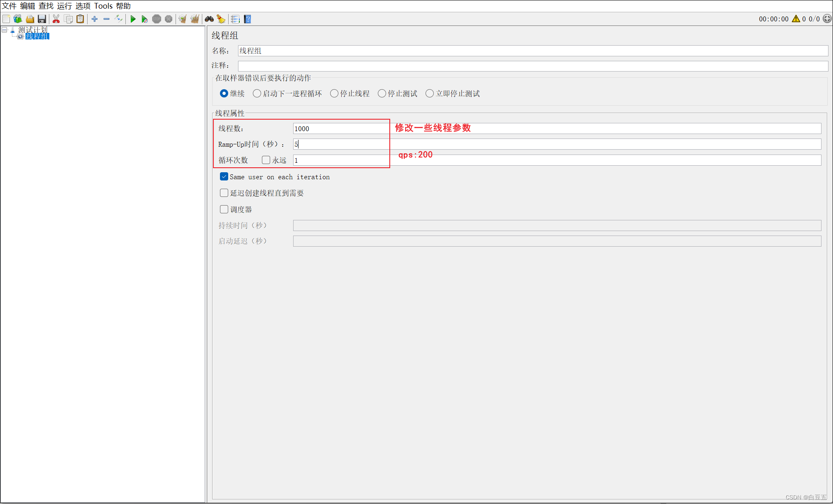
Task: Open the Function Helper list icon
Action: (235, 19)
